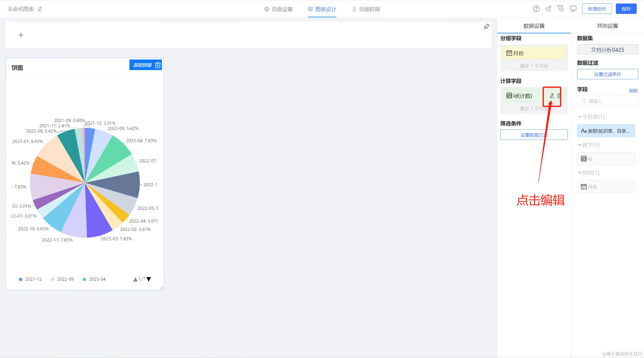Click the 字段 search input box
Viewport: 644px width, 358px height.
[607, 101]
